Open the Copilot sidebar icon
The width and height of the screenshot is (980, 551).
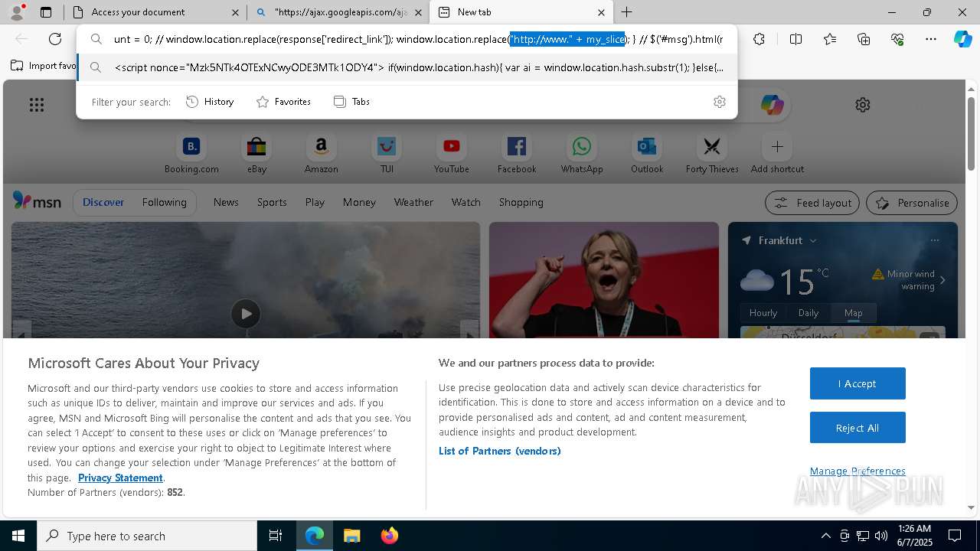click(962, 39)
